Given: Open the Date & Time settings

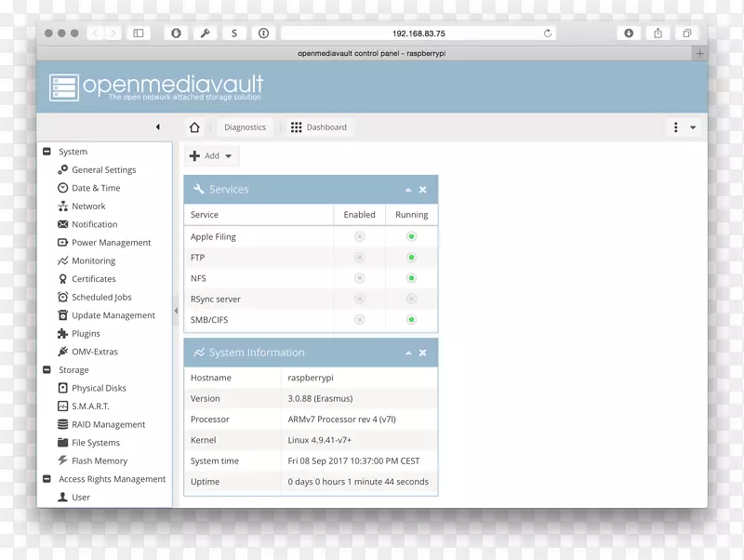Looking at the screenshot, I should [x=96, y=188].
